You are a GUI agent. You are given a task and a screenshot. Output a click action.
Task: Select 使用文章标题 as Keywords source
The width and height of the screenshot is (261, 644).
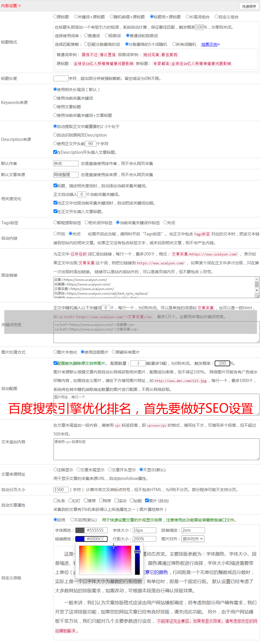pos(55,107)
